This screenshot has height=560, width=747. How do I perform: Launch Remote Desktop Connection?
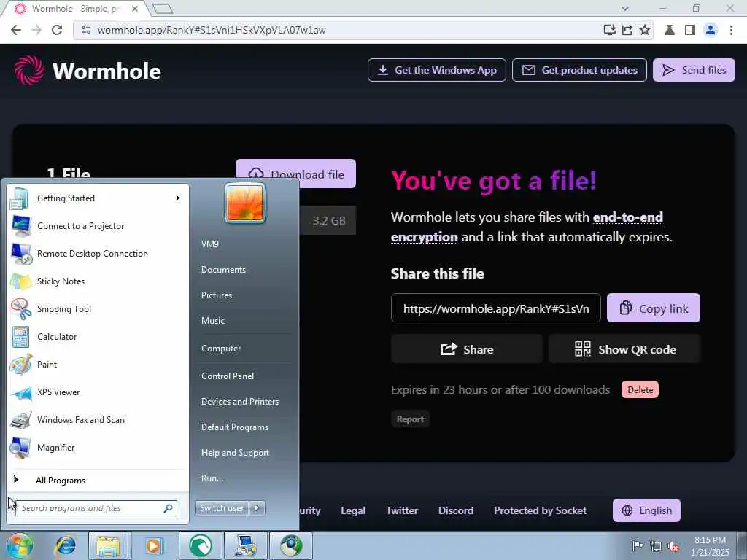[x=97, y=253]
